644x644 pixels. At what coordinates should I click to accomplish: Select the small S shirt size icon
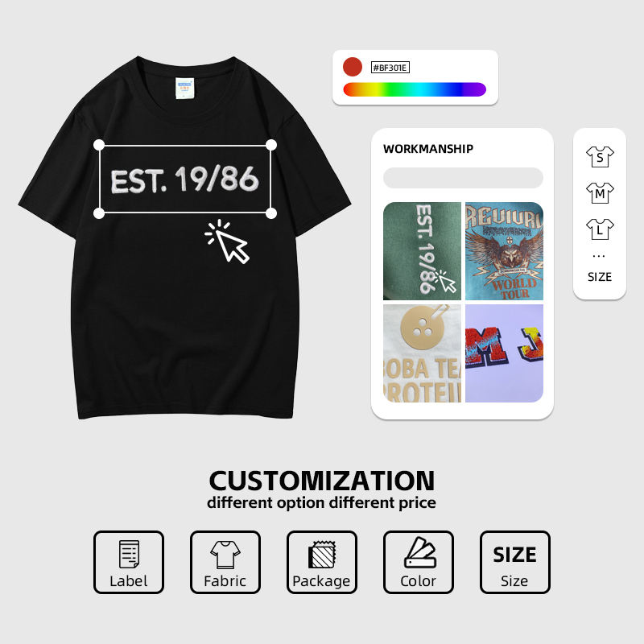[600, 157]
